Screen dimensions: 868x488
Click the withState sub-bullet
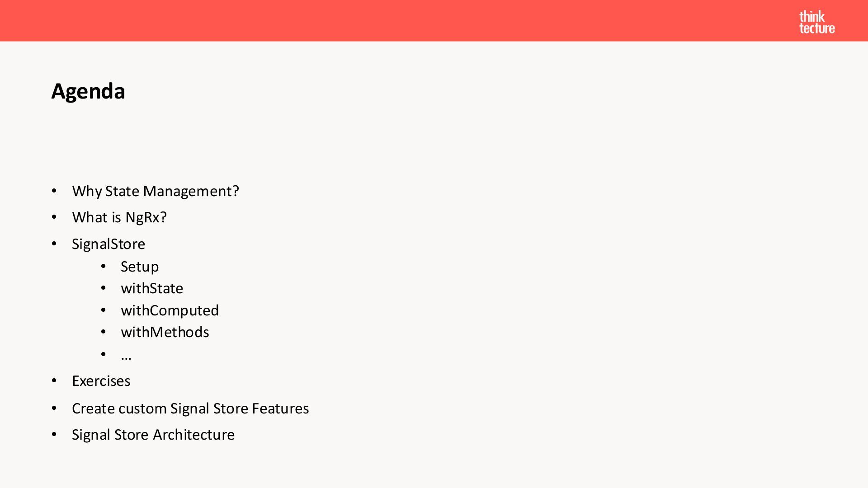click(x=152, y=288)
